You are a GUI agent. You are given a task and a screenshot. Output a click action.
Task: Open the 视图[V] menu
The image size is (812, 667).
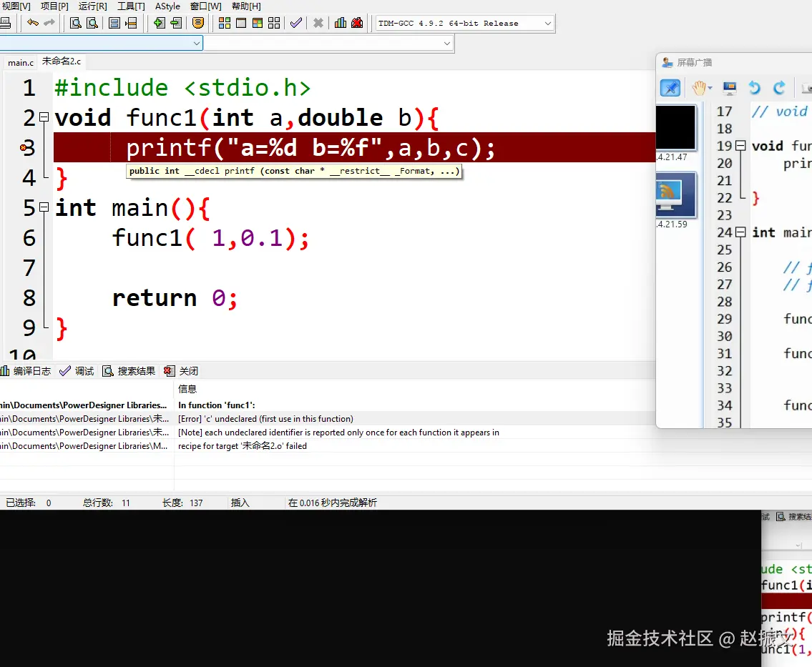(16, 6)
